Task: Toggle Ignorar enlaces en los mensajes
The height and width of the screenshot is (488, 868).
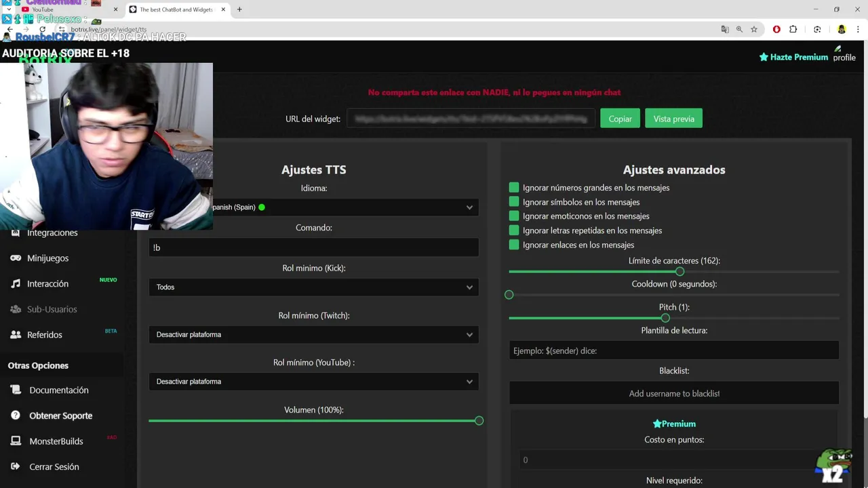Action: click(x=514, y=245)
